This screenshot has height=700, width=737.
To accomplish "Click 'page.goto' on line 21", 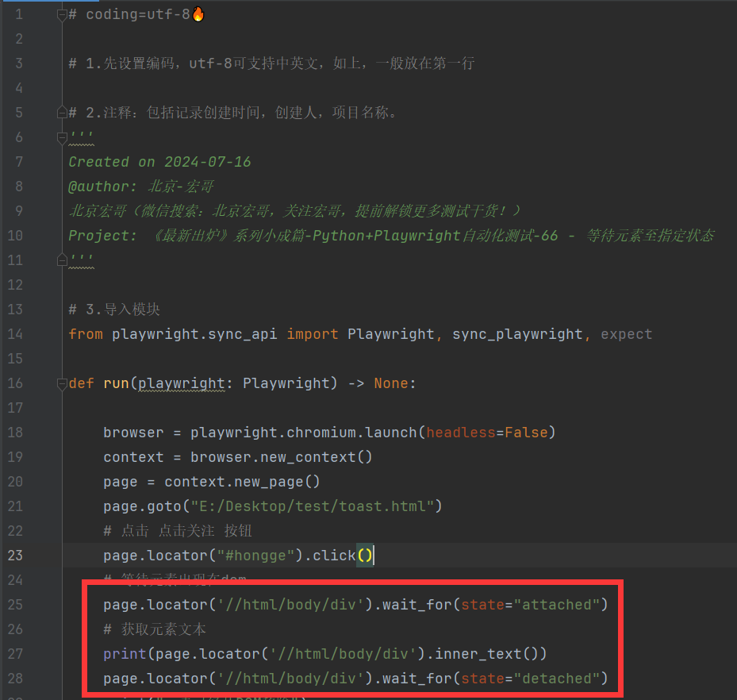I will pos(143,506).
